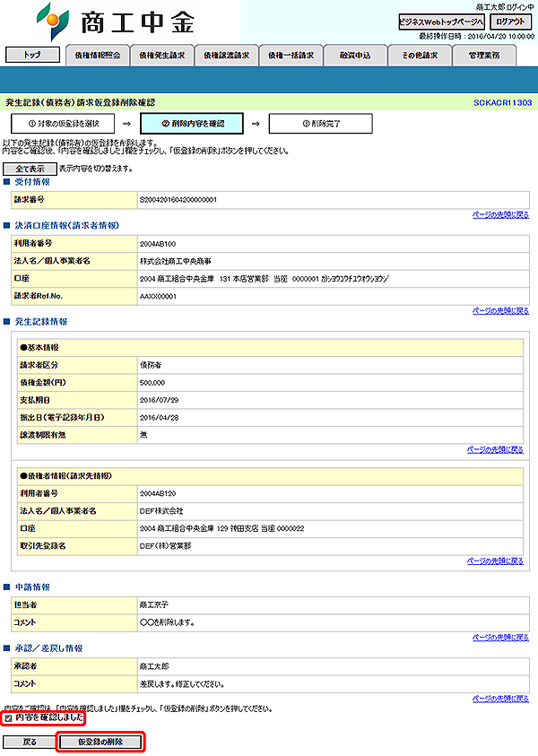
Task: Select request number S2004201604200000001
Action: pyautogui.click(x=178, y=200)
